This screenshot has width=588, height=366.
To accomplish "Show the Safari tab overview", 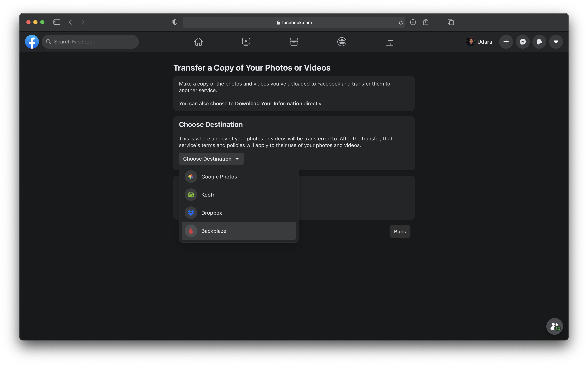I will coord(451,22).
